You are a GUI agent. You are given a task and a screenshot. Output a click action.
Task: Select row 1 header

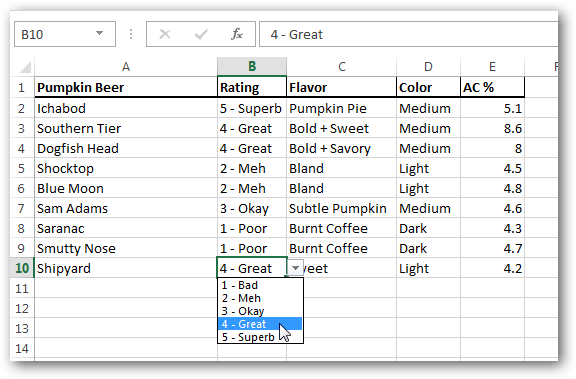coord(22,87)
